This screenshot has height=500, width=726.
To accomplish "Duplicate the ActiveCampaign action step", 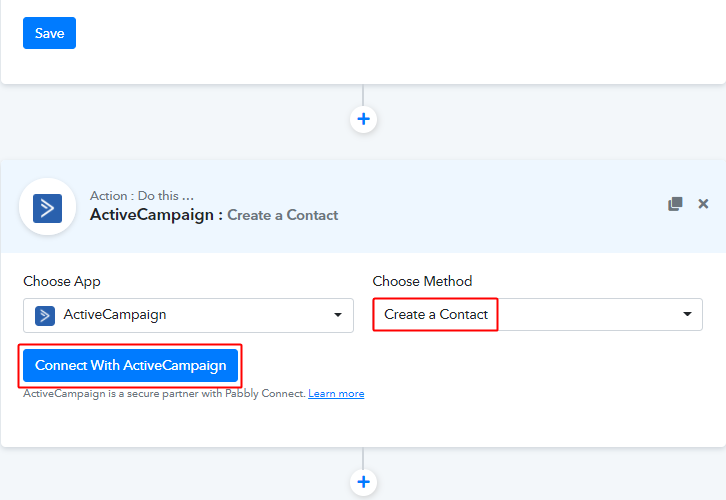I will click(675, 204).
